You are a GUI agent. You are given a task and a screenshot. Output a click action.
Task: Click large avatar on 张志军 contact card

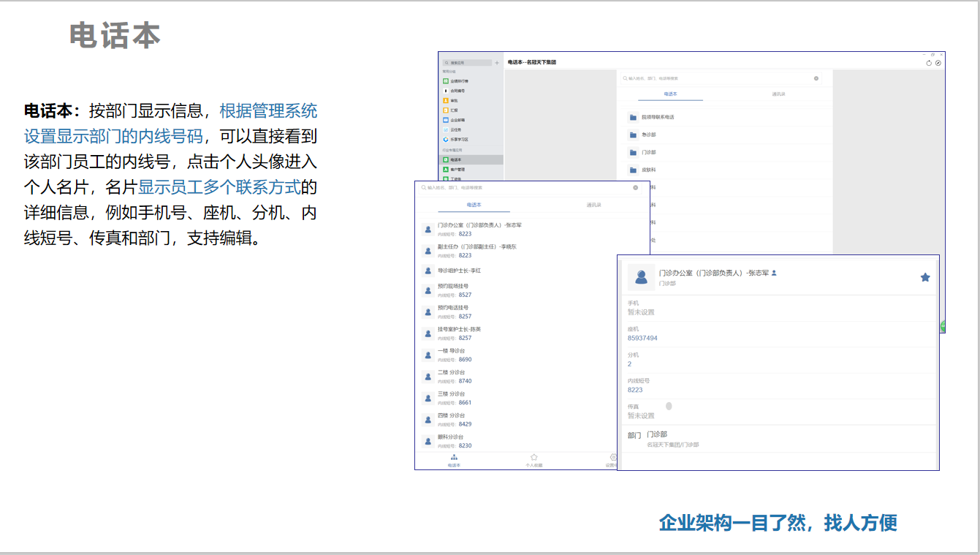(x=641, y=277)
